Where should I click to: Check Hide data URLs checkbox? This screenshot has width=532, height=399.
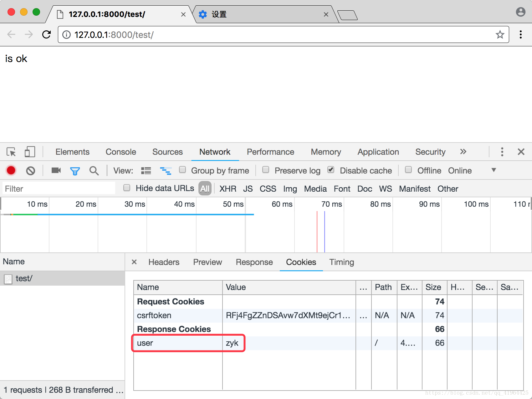(x=127, y=188)
